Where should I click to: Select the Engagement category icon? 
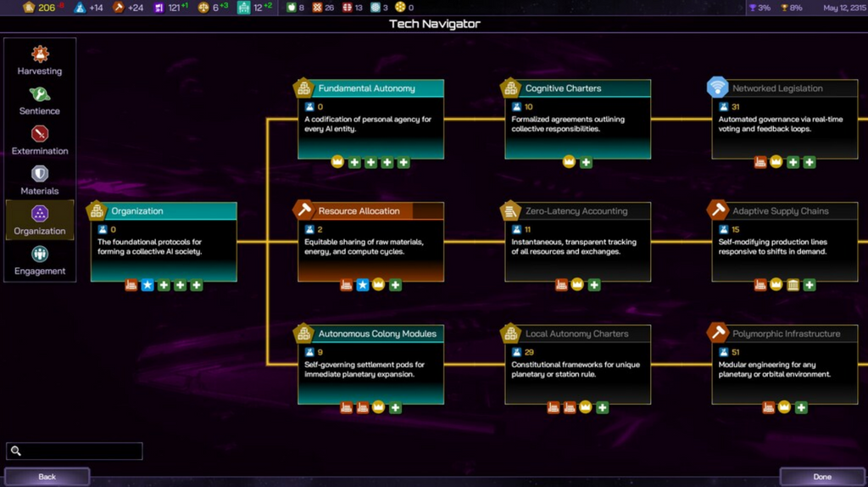tap(39, 254)
